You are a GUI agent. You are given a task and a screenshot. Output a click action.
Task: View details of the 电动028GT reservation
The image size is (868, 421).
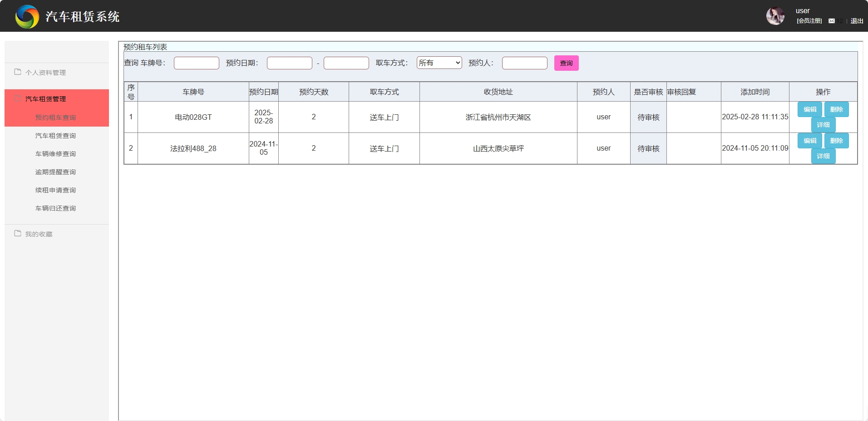pyautogui.click(x=823, y=125)
